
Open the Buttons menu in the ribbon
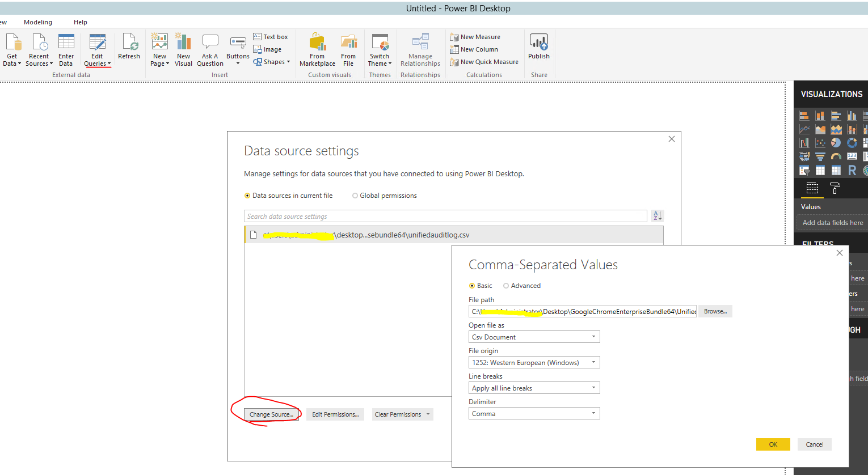(238, 50)
